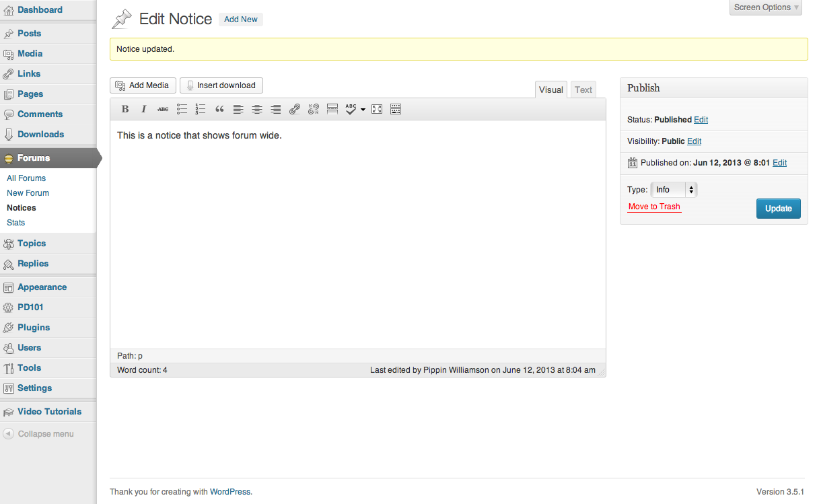The image size is (817, 504).
Task: Open the spellcheck language dropdown arrow
Action: tap(363, 110)
